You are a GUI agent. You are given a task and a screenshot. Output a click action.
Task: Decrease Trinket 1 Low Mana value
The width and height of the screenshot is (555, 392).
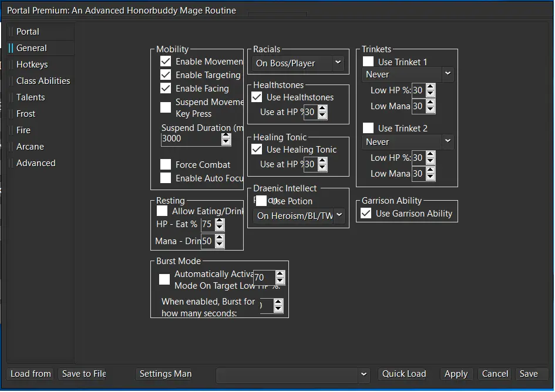pos(430,109)
